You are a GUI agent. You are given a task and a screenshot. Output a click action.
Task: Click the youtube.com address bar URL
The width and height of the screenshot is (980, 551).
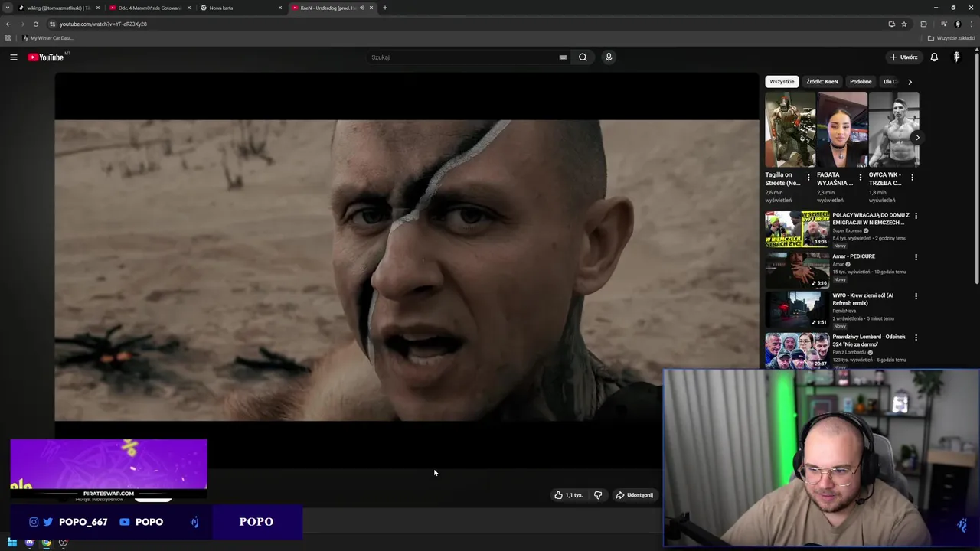tap(103, 24)
